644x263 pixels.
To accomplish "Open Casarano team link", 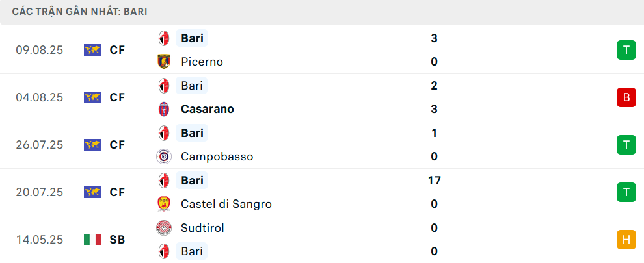I will (208, 109).
